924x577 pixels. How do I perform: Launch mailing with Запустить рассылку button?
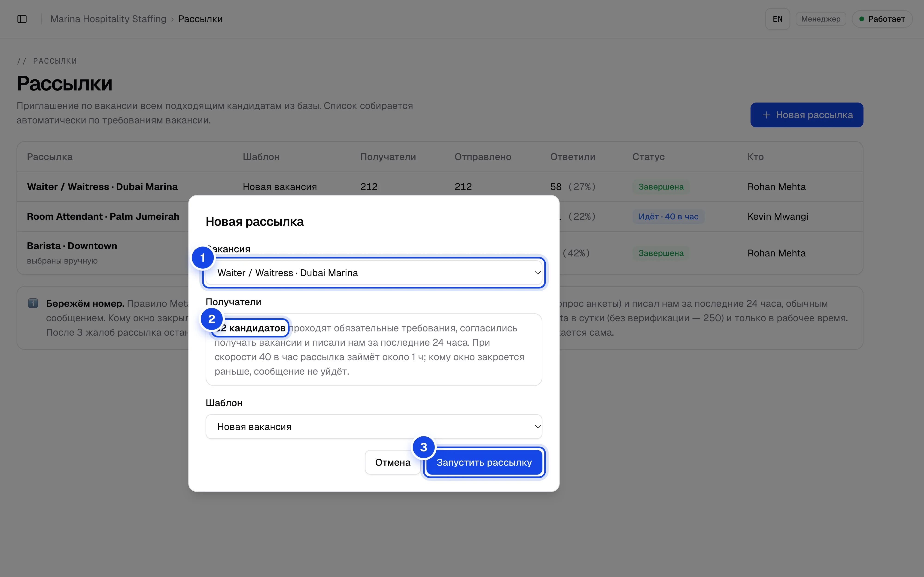pyautogui.click(x=484, y=463)
